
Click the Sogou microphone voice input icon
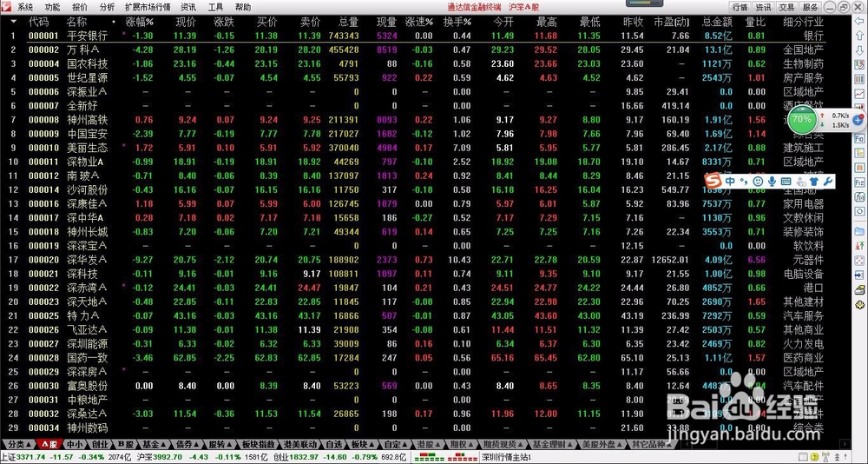coord(772,182)
